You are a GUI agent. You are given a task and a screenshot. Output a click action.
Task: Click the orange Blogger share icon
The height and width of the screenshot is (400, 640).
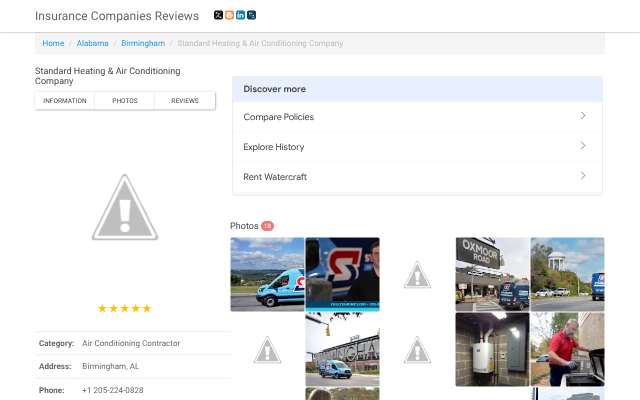click(x=229, y=15)
